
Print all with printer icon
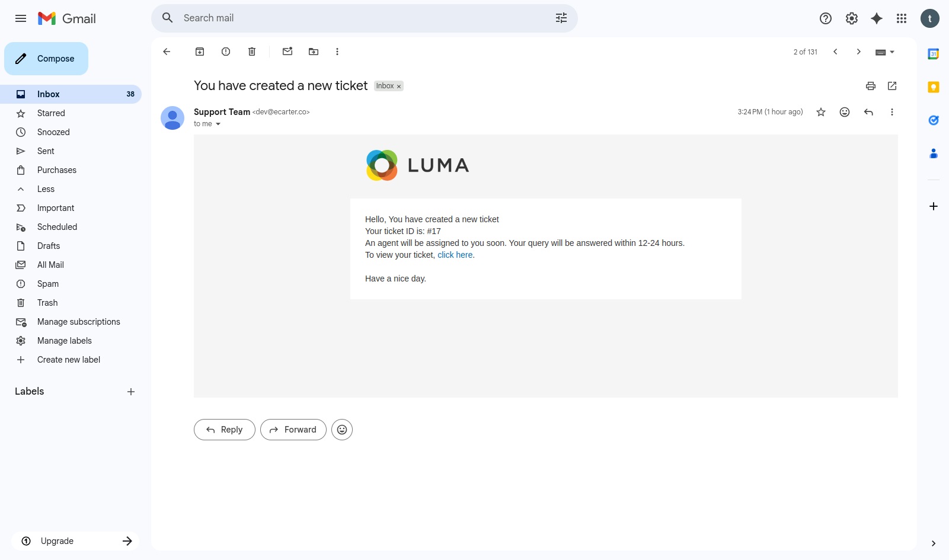(x=871, y=86)
